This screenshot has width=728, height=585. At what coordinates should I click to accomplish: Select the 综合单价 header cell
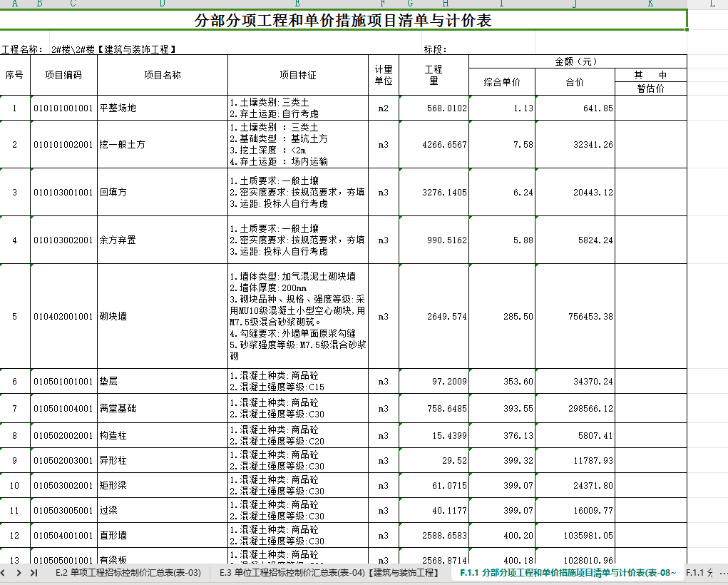point(502,82)
